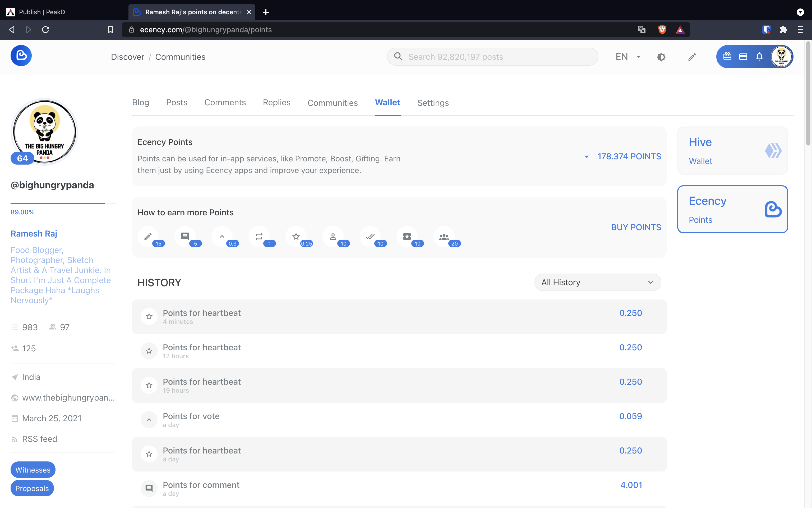Click the large profile panda picture

click(x=44, y=132)
